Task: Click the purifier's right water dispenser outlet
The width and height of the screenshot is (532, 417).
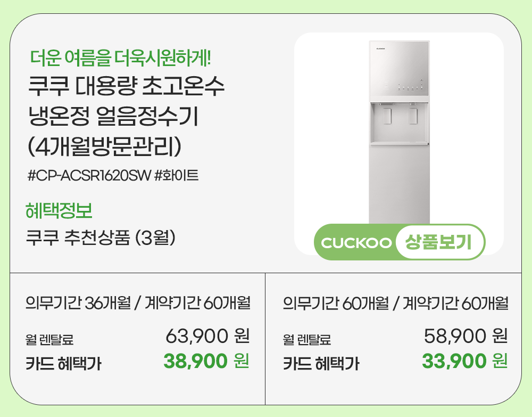Action: (x=412, y=116)
